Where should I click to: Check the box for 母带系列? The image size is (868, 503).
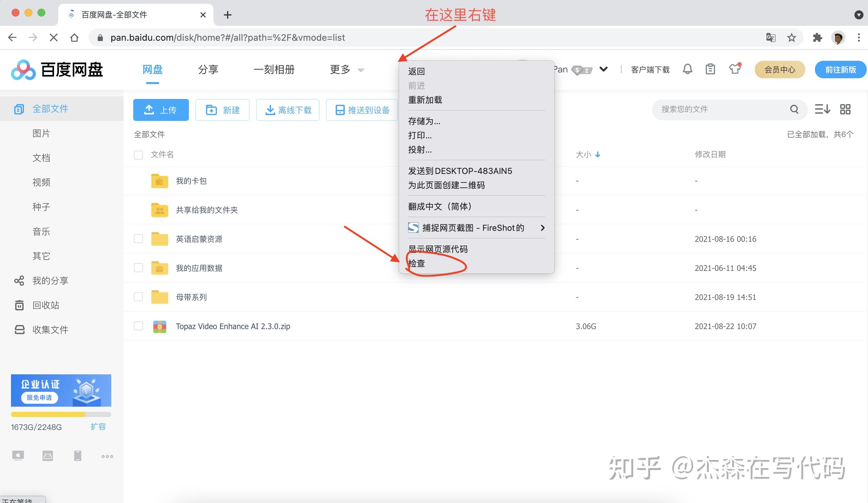pos(138,297)
